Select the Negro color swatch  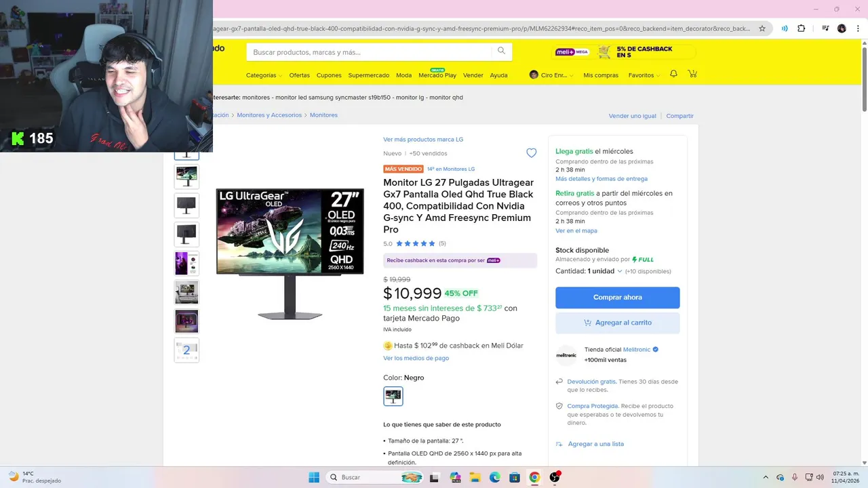point(393,396)
